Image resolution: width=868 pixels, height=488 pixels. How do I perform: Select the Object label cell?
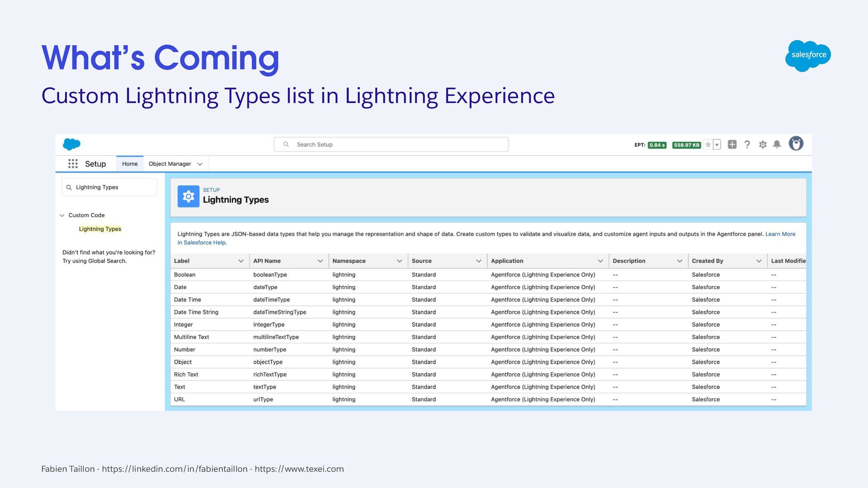pyautogui.click(x=183, y=362)
